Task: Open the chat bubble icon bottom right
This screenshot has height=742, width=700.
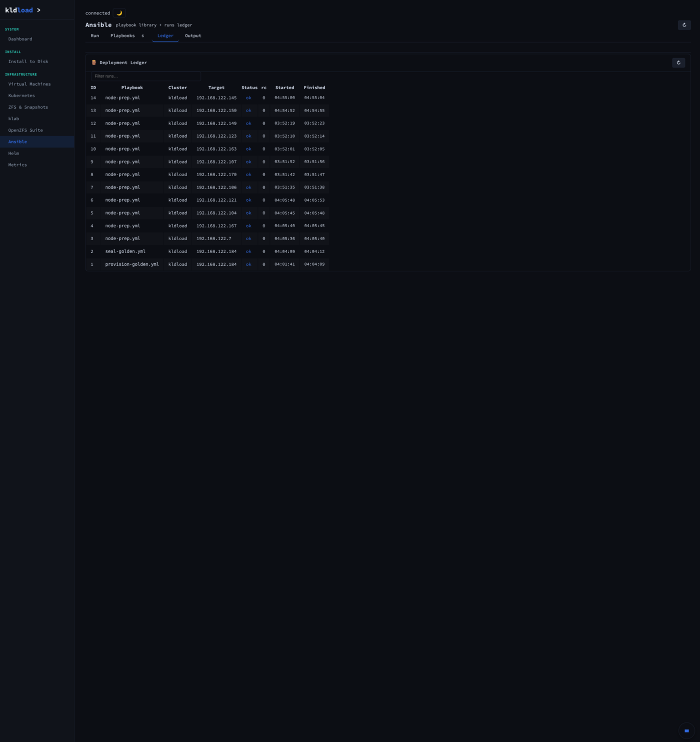Action: click(x=686, y=730)
